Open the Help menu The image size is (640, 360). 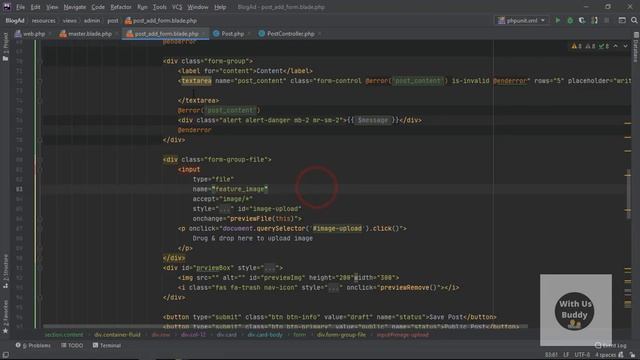click(x=220, y=7)
